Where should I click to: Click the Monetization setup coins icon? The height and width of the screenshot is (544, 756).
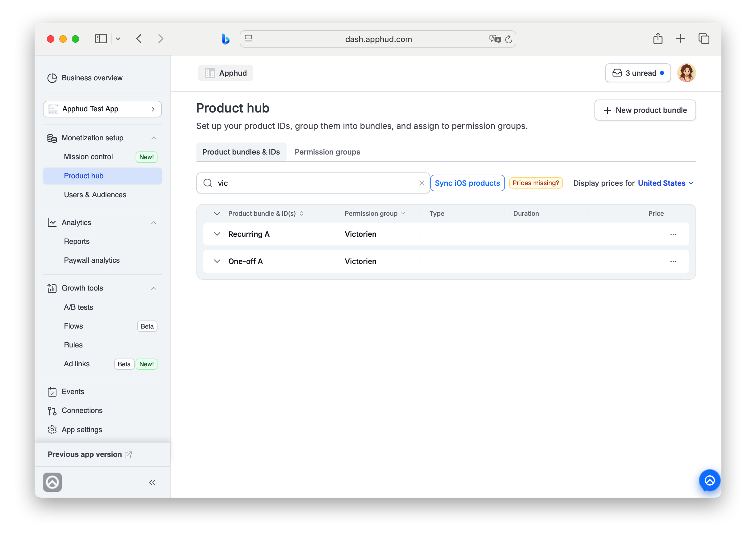pos(52,138)
